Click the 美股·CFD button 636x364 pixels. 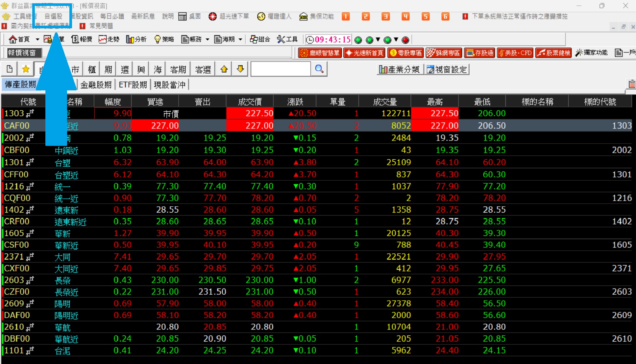pos(515,53)
